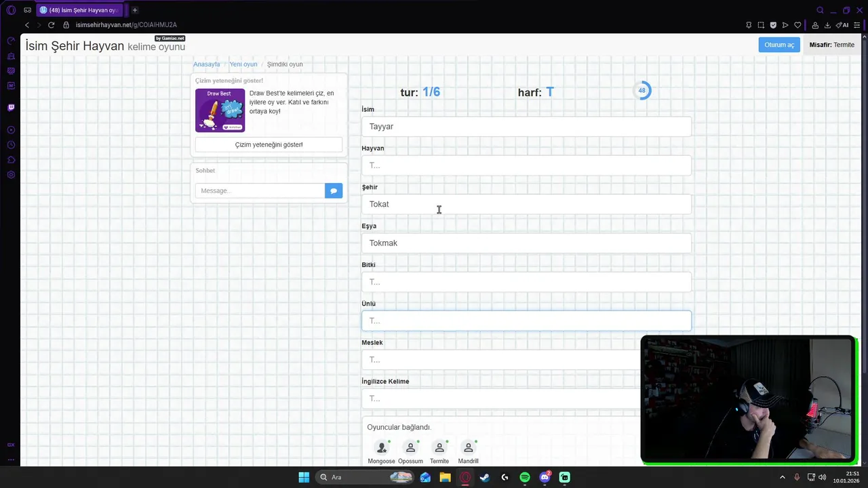Take a snapshot with the capture icon
868x488 pixels.
click(x=761, y=25)
